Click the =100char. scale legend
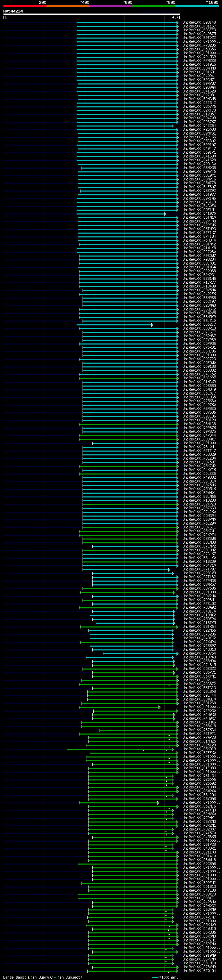The image size is (222, 980). tap(165, 977)
